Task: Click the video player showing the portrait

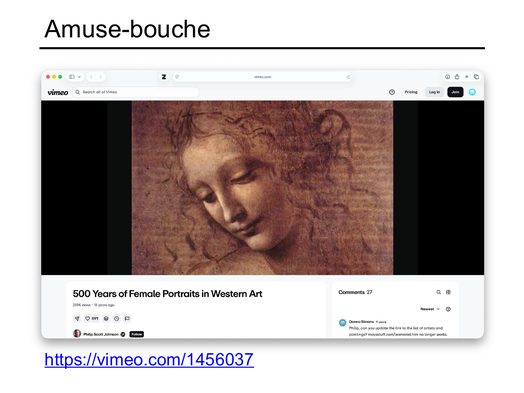Action: coord(262,187)
